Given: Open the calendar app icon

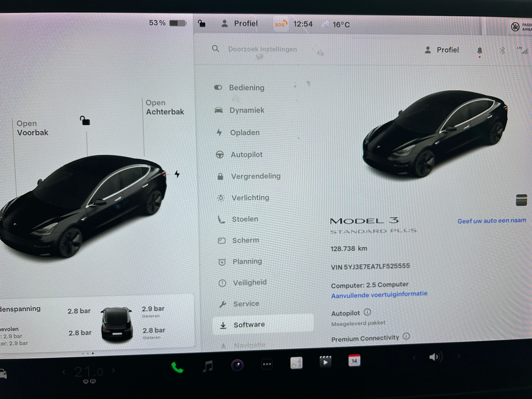Looking at the screenshot, I should [354, 360].
